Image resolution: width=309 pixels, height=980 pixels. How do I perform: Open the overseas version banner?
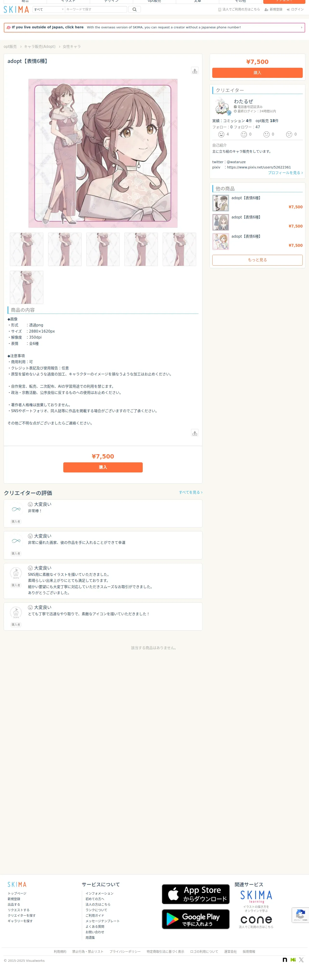click(154, 27)
